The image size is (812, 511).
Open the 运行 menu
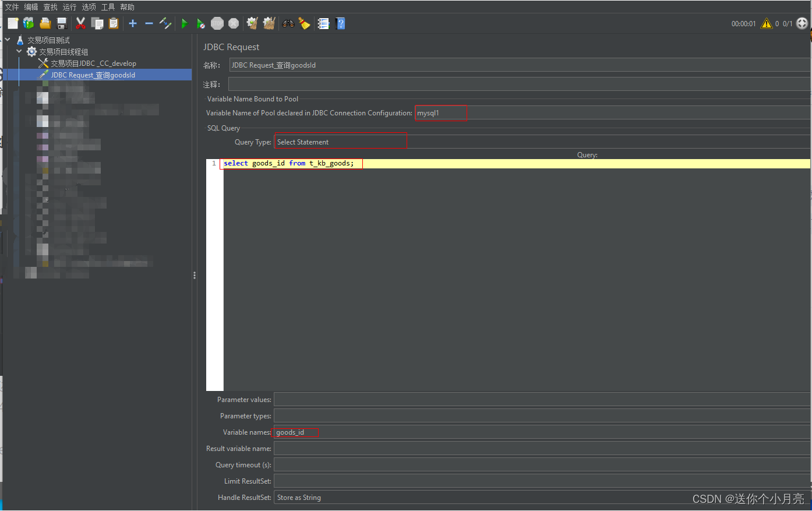(x=70, y=7)
